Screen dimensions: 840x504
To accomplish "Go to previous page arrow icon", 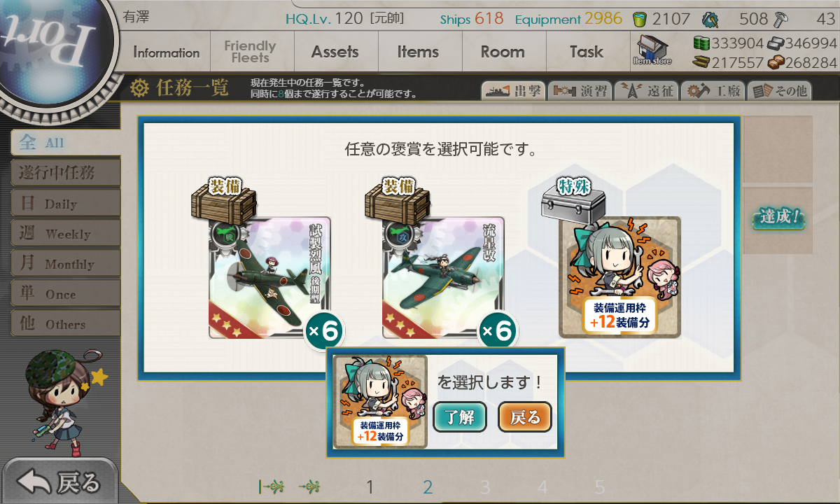I will tap(310, 486).
